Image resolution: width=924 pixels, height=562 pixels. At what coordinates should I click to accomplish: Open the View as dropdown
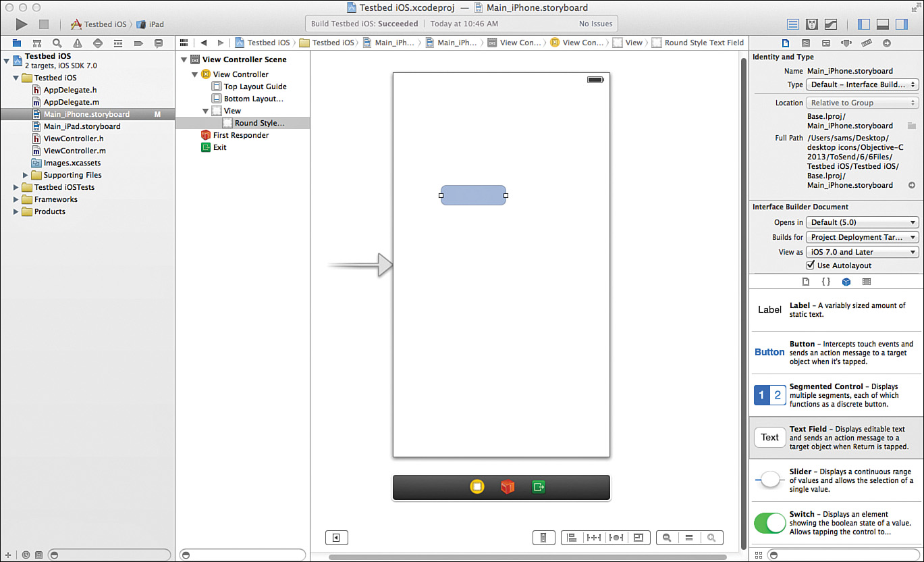(863, 252)
